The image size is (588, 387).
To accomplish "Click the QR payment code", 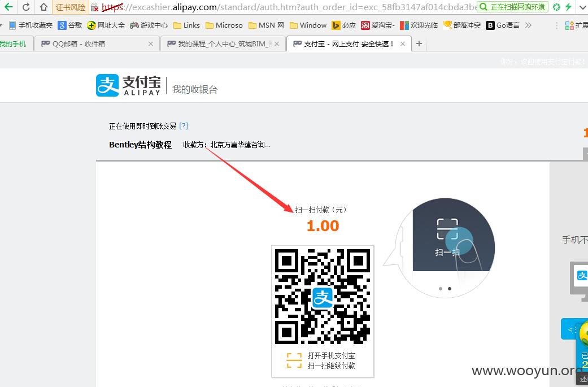I will coord(323,296).
